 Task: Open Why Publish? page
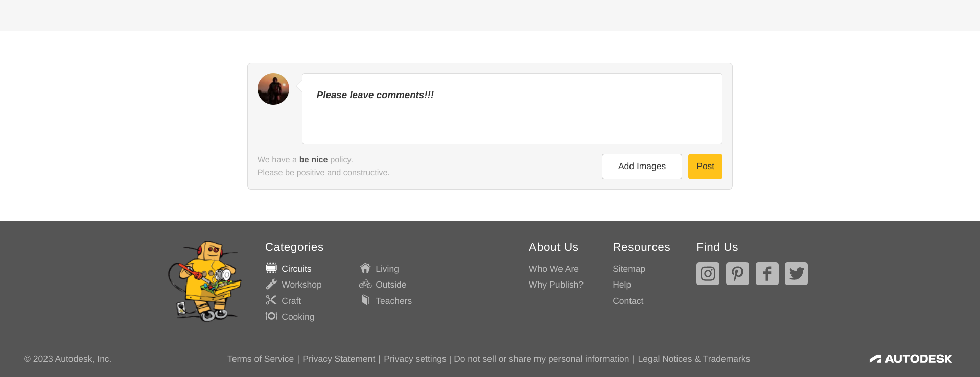tap(556, 285)
